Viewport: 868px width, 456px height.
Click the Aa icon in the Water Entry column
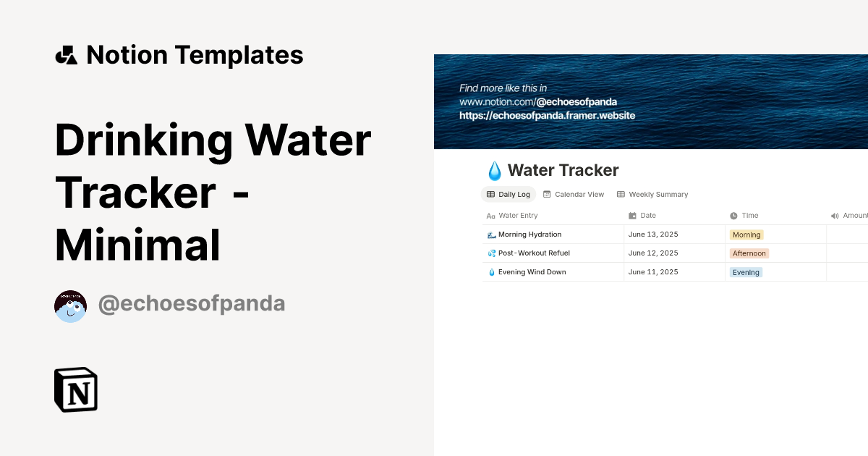click(x=490, y=215)
